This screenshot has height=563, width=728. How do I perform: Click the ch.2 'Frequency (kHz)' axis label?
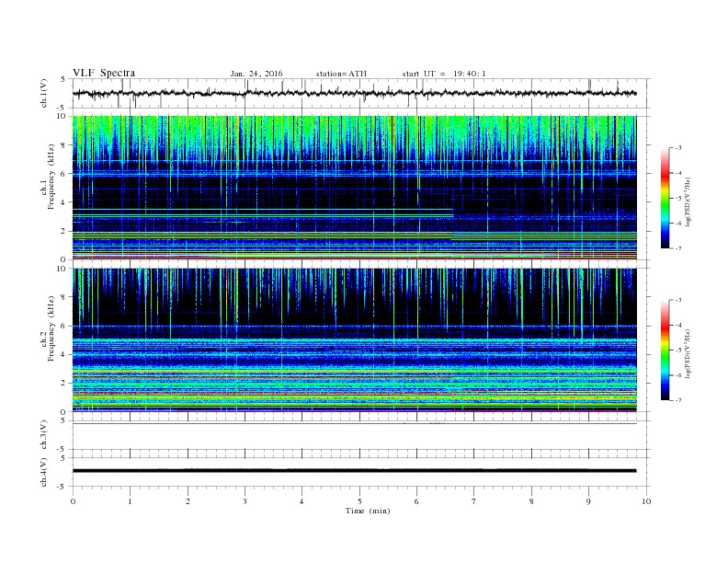51,328
